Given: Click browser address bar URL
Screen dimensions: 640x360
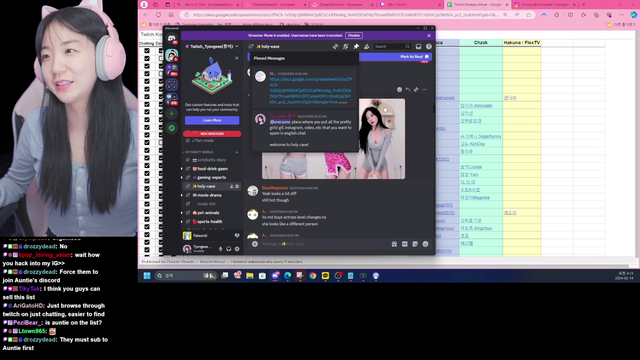Looking at the screenshot, I should coord(345,15).
